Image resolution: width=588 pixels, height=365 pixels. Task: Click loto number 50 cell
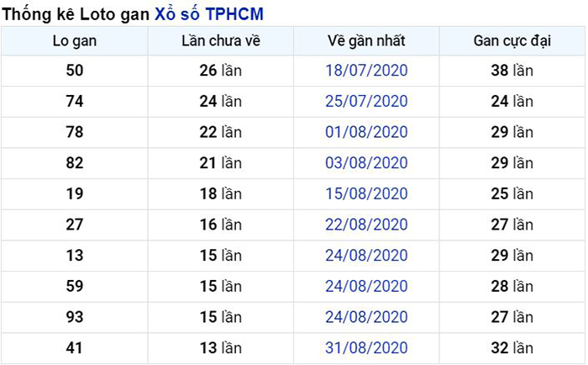75,71
